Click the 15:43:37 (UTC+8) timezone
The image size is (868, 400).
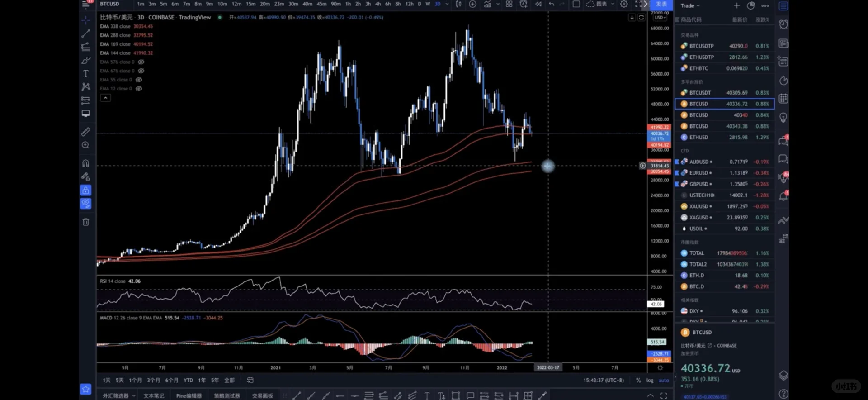(x=604, y=381)
